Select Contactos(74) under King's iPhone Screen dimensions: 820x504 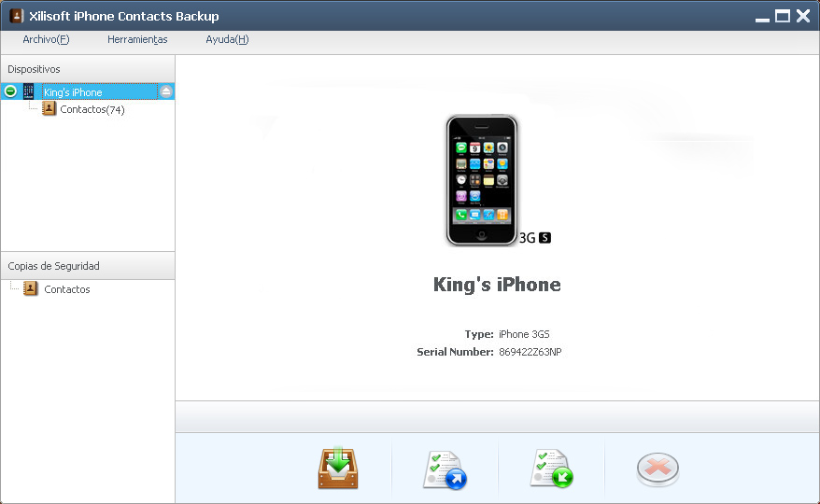[x=92, y=109]
